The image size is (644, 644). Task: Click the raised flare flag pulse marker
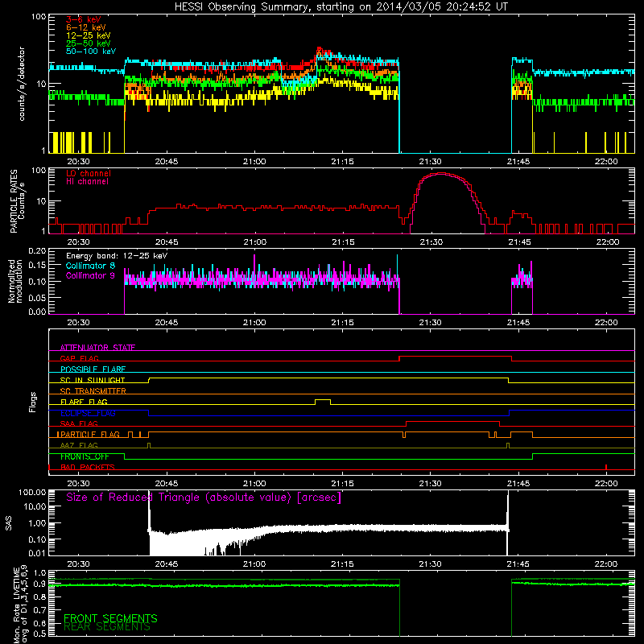[x=323, y=400]
